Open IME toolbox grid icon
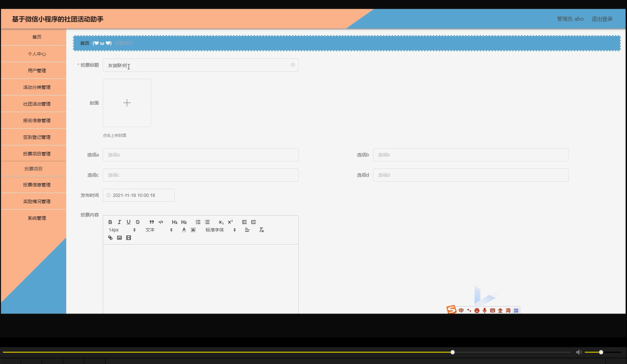The image size is (627, 364). [516, 310]
